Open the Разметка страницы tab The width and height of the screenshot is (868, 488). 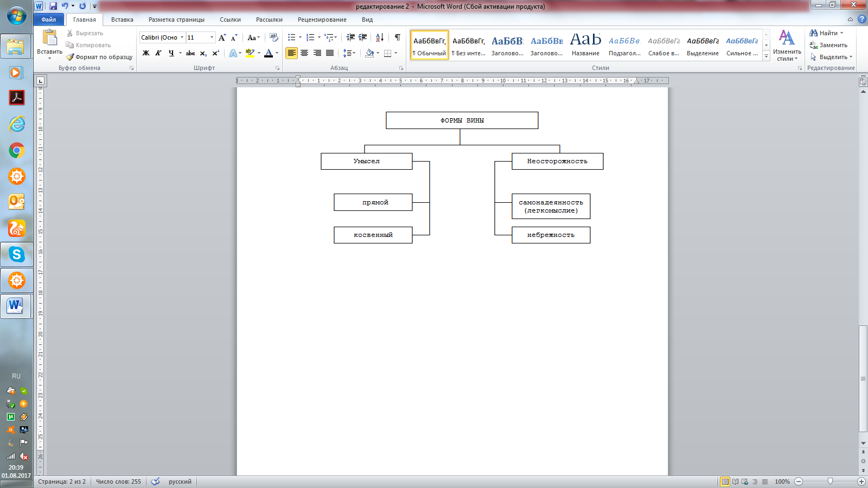pos(176,20)
